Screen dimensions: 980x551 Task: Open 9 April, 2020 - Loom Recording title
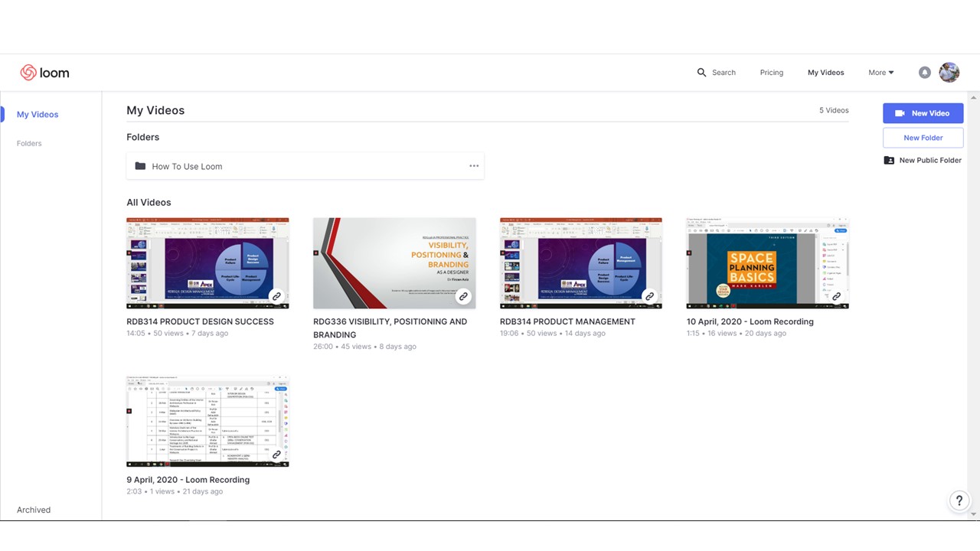point(188,480)
